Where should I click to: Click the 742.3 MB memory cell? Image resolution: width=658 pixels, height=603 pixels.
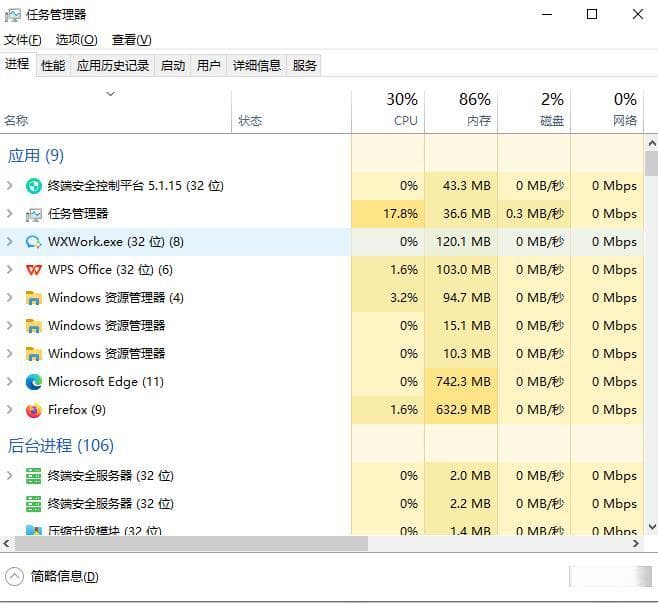click(x=461, y=382)
